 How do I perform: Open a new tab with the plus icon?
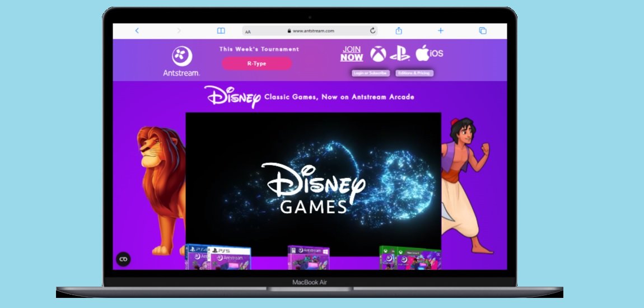(441, 31)
